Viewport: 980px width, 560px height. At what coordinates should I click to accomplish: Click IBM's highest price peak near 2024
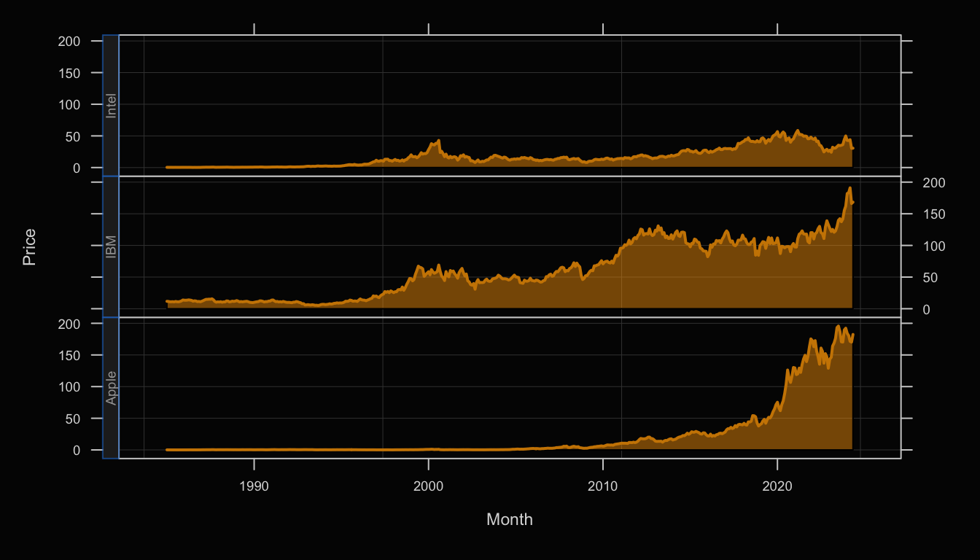849,189
